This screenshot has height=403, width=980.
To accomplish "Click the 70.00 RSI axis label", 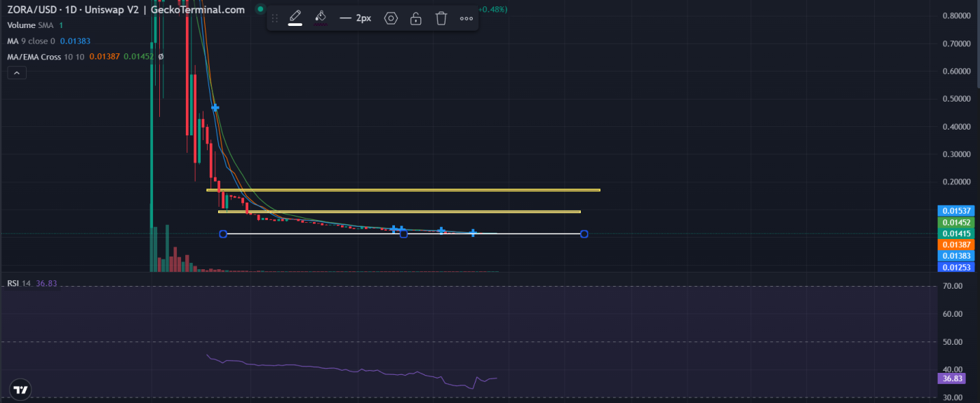I will tap(953, 286).
